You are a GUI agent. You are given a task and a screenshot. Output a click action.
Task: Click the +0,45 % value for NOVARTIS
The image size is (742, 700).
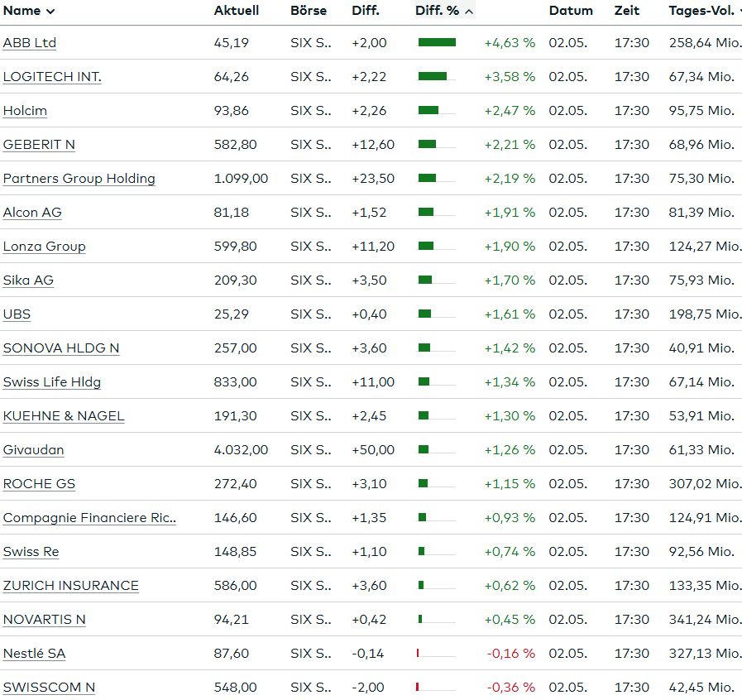click(x=510, y=620)
